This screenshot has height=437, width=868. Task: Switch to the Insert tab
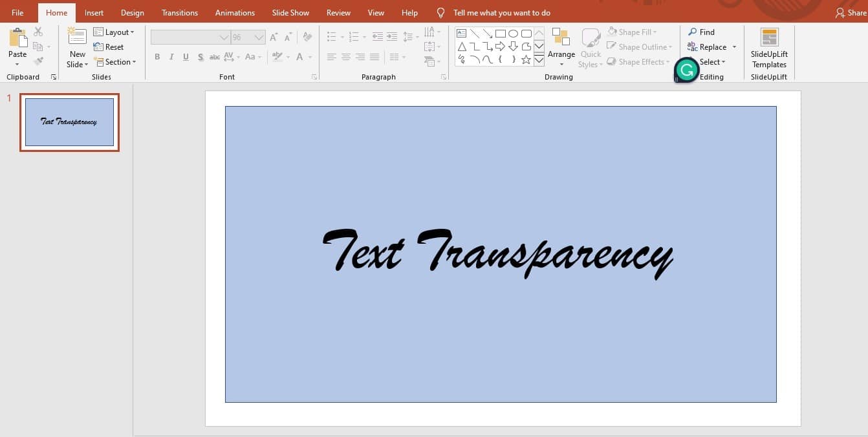pos(94,13)
